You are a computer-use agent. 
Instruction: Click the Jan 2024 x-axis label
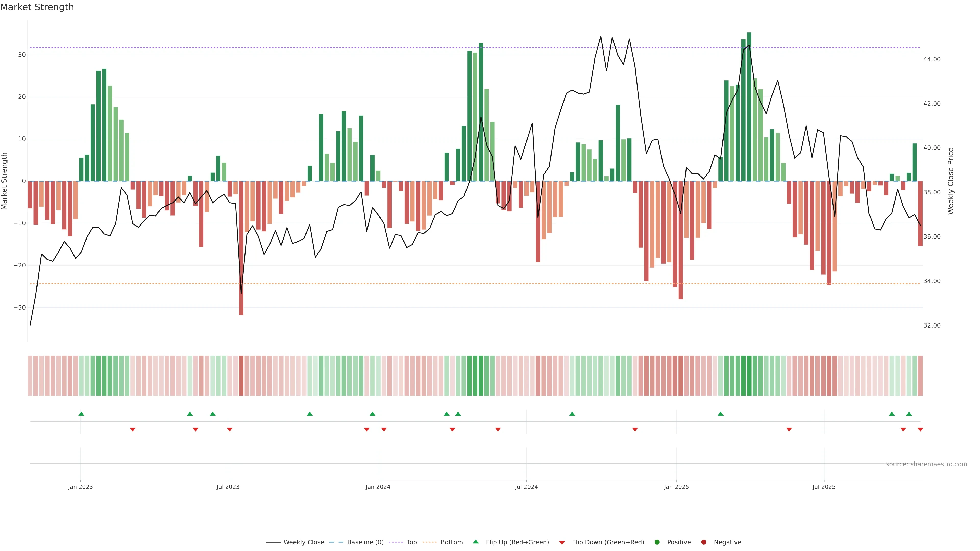(x=378, y=487)
